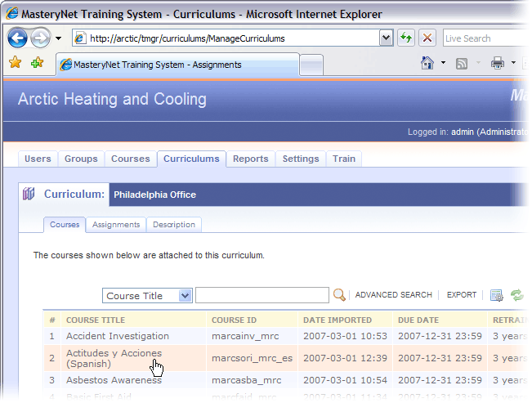Select the MasteryNet Training System - Assignments browser tab
This screenshot has width=532, height=403.
[x=177, y=65]
